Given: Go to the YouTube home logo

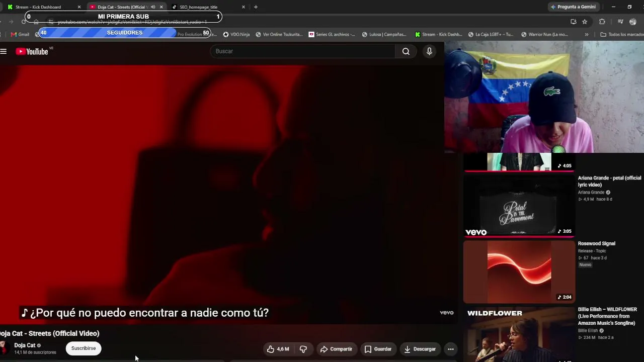Looking at the screenshot, I should (x=32, y=51).
